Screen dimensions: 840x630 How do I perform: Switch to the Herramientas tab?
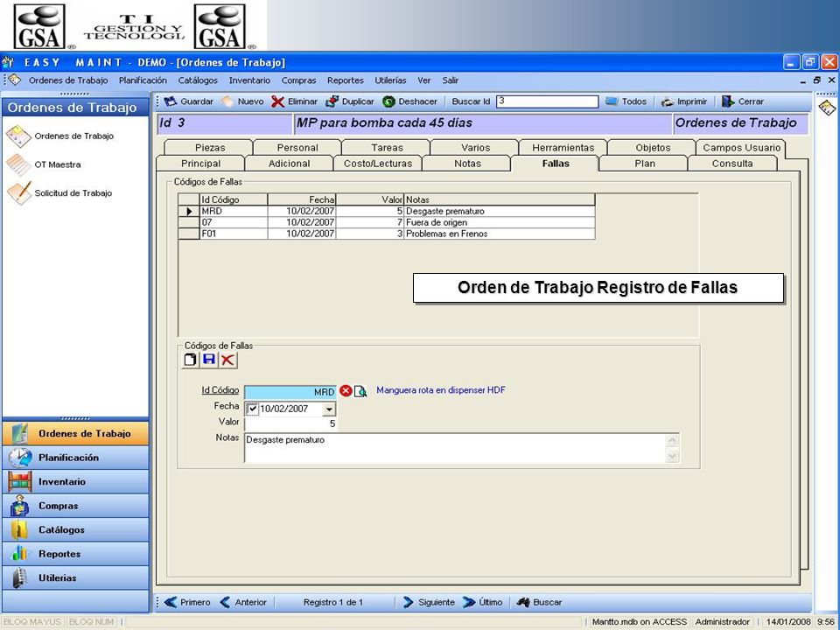[x=563, y=147]
